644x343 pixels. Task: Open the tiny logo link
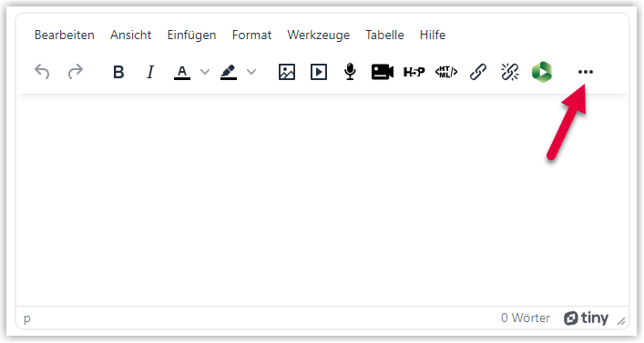pyautogui.click(x=586, y=318)
